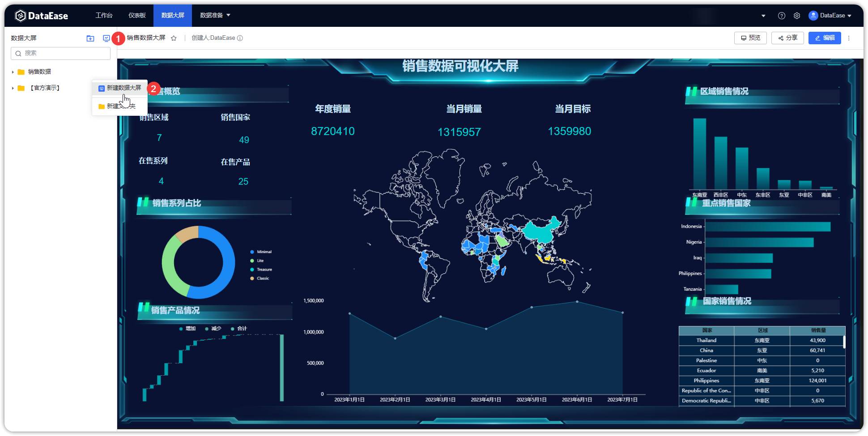The height and width of the screenshot is (436, 868).
Task: Expand the 销售数据 folder
Action: coord(13,72)
